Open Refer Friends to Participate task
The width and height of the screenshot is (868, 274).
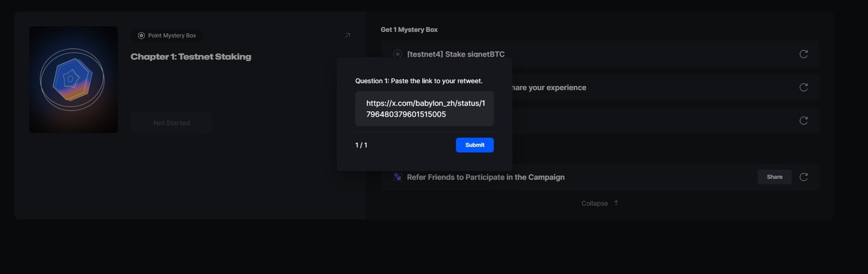tap(486, 177)
